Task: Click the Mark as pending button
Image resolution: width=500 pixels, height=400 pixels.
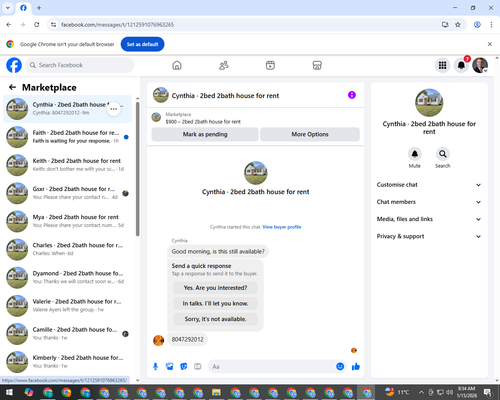Action: pos(205,134)
